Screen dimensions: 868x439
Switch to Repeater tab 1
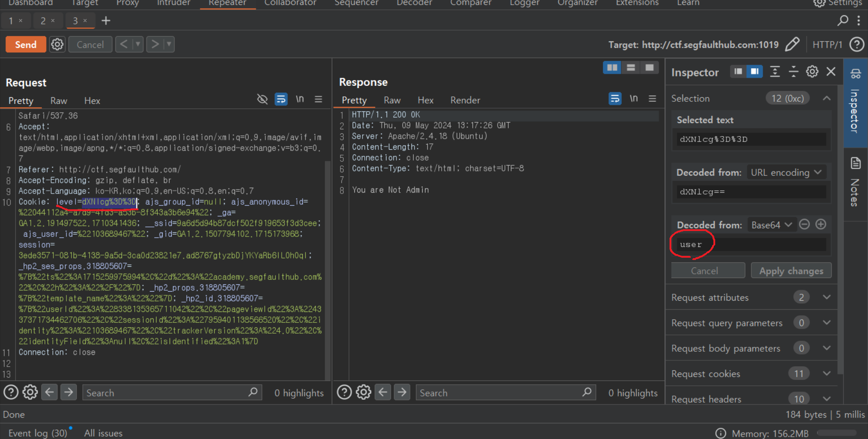pyautogui.click(x=11, y=20)
